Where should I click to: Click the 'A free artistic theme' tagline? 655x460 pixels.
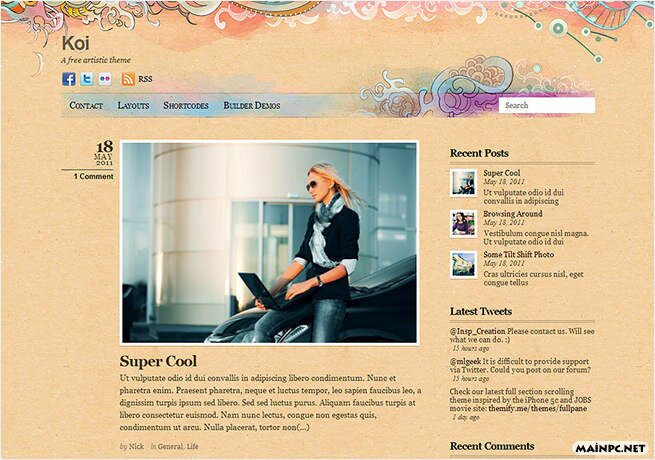[96, 60]
